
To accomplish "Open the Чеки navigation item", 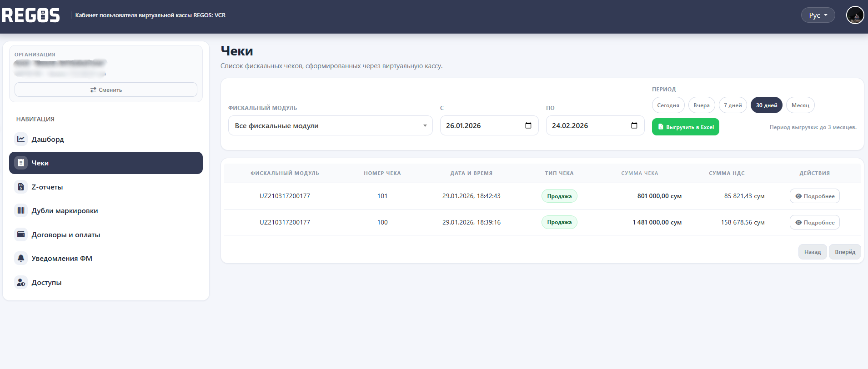I will click(106, 163).
